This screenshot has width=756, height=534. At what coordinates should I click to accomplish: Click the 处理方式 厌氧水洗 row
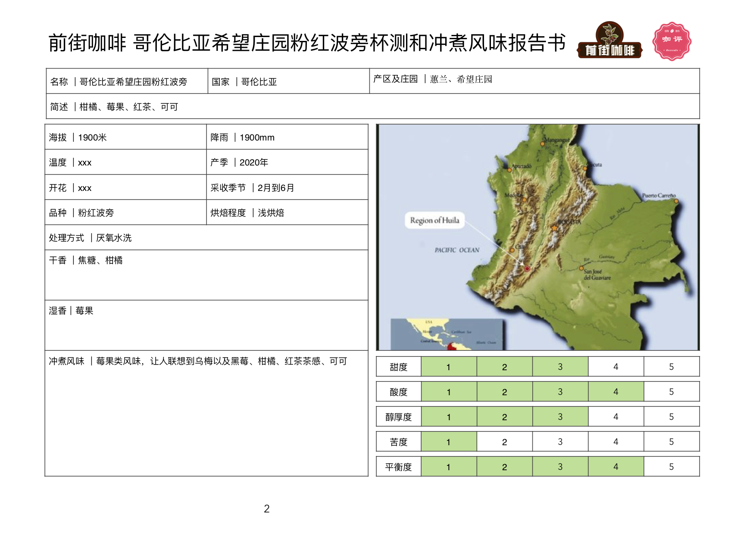pyautogui.click(x=206, y=237)
